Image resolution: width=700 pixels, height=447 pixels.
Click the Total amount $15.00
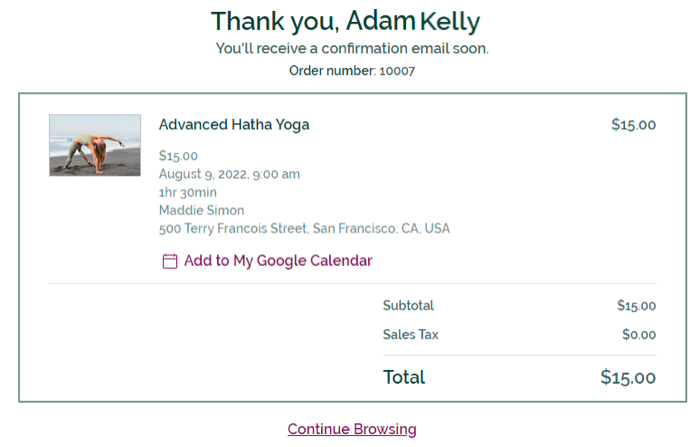pos(628,377)
